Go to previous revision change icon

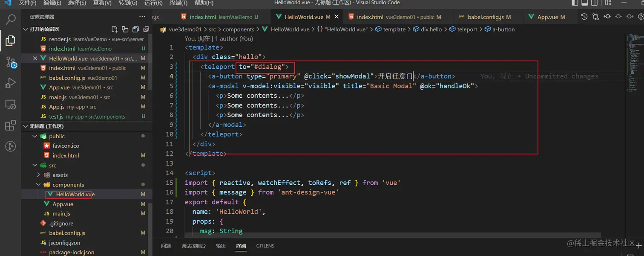click(x=607, y=17)
